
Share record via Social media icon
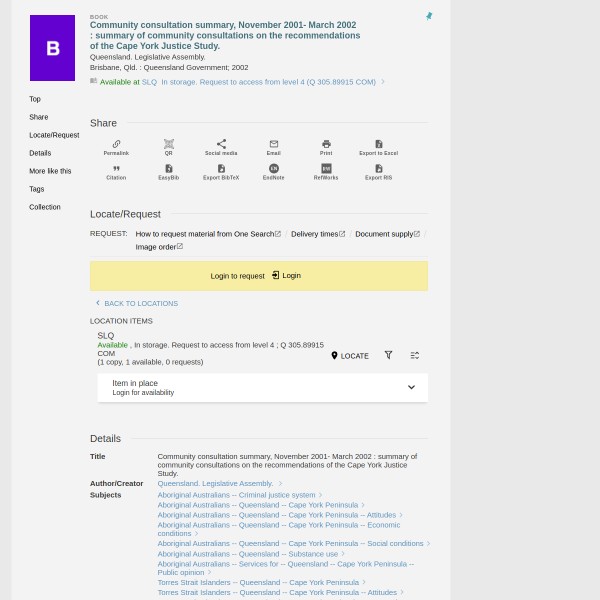(x=221, y=147)
